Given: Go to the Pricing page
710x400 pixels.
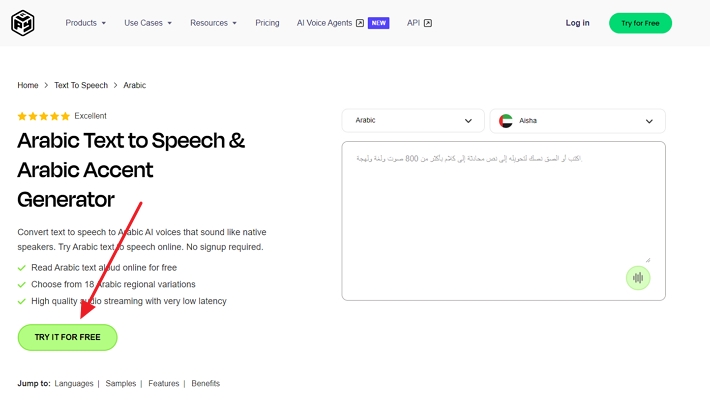Looking at the screenshot, I should pos(267,23).
